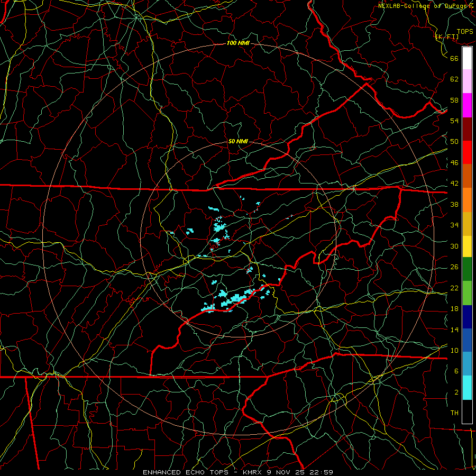This screenshot has width=476, height=476.
Task: Click the legend value 54
Action: pos(454,121)
